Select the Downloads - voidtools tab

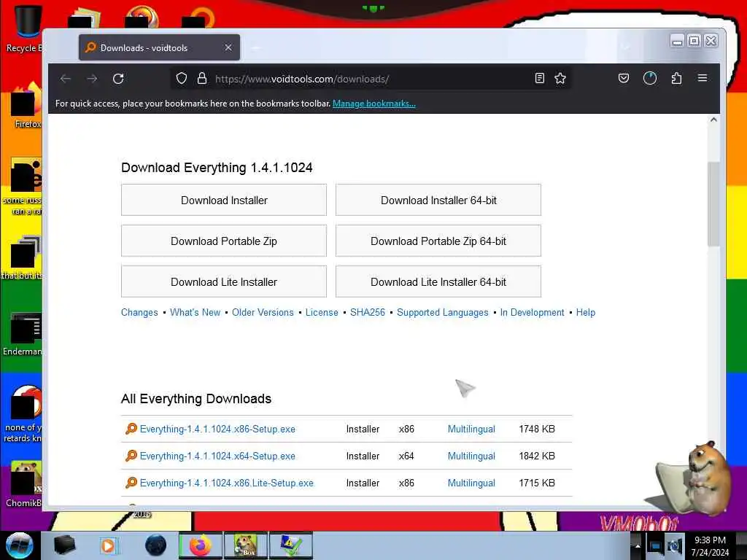160,47
